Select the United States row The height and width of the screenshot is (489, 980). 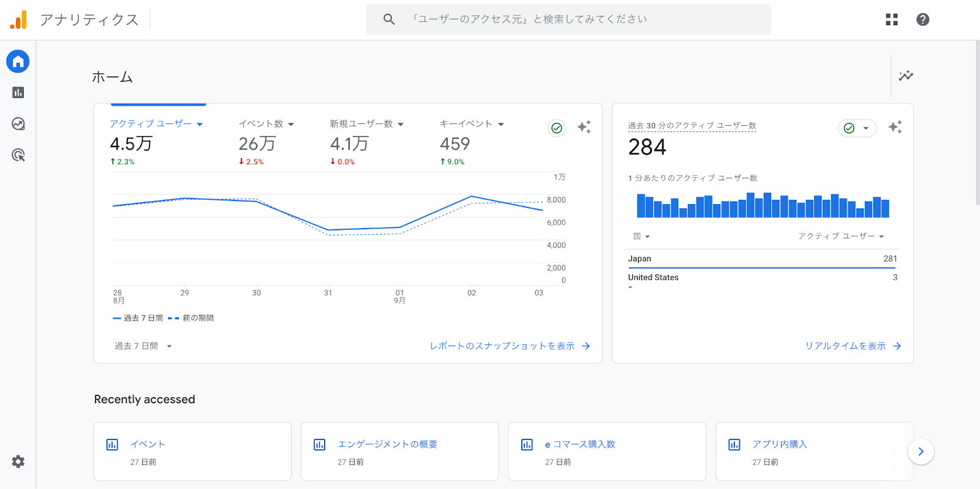(763, 278)
